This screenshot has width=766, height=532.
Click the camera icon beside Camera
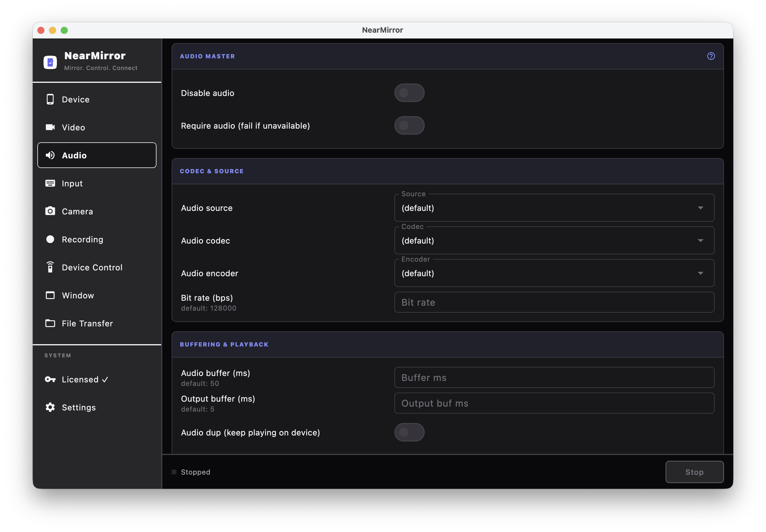pos(50,211)
